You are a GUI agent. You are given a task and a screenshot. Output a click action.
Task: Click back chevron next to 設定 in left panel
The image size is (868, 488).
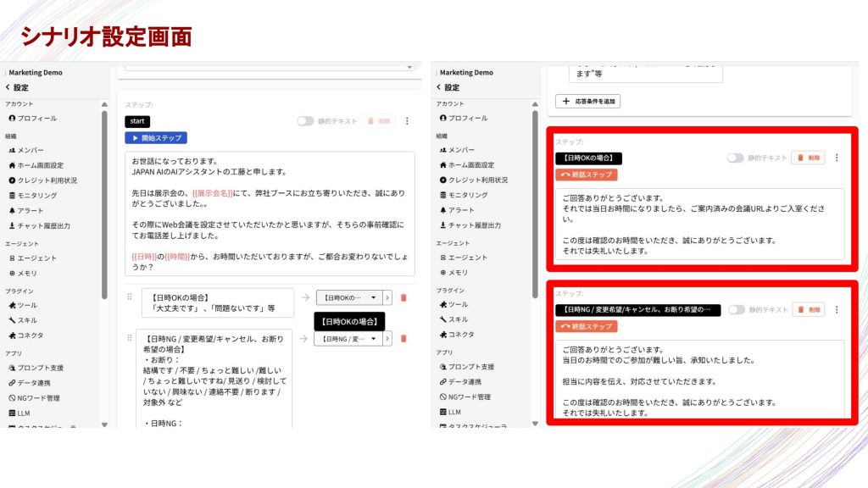click(8, 87)
